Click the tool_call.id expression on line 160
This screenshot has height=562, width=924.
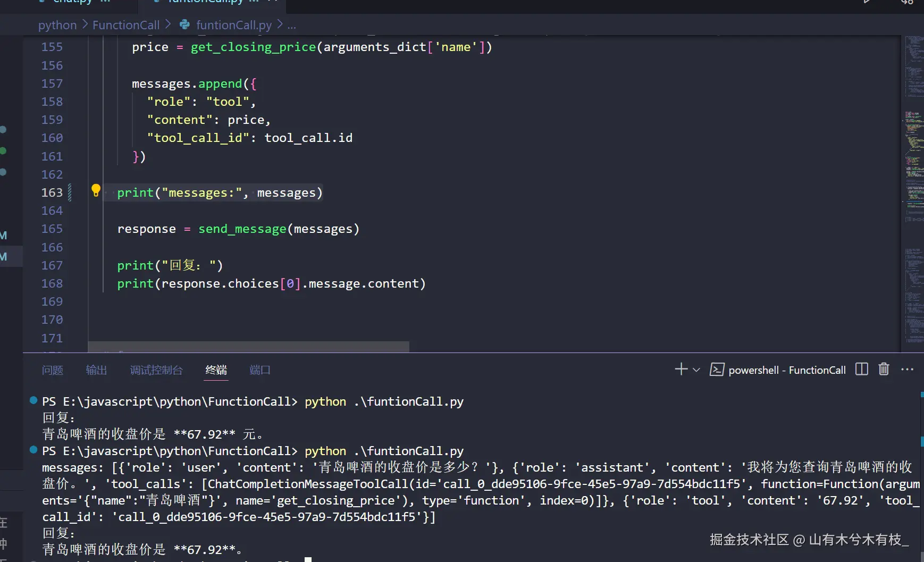click(x=308, y=138)
